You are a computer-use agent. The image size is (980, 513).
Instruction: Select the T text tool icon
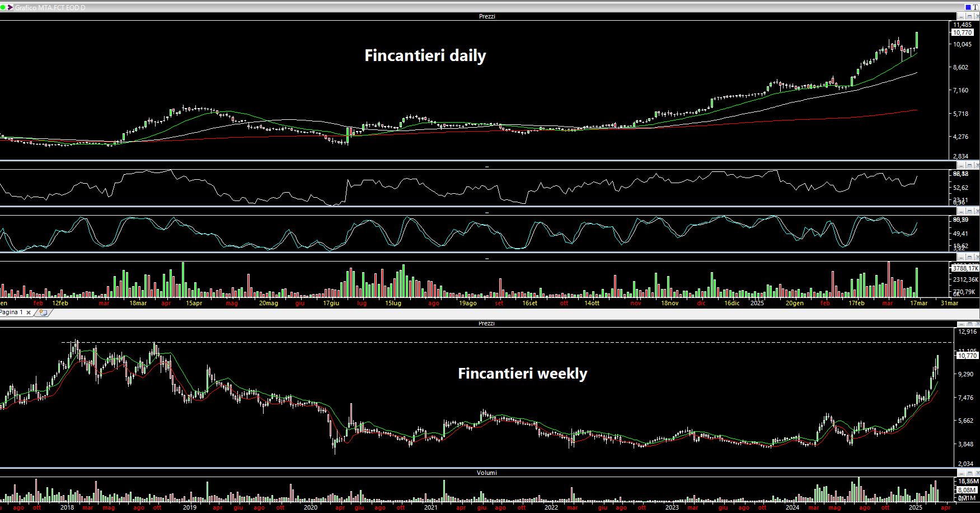976,7
